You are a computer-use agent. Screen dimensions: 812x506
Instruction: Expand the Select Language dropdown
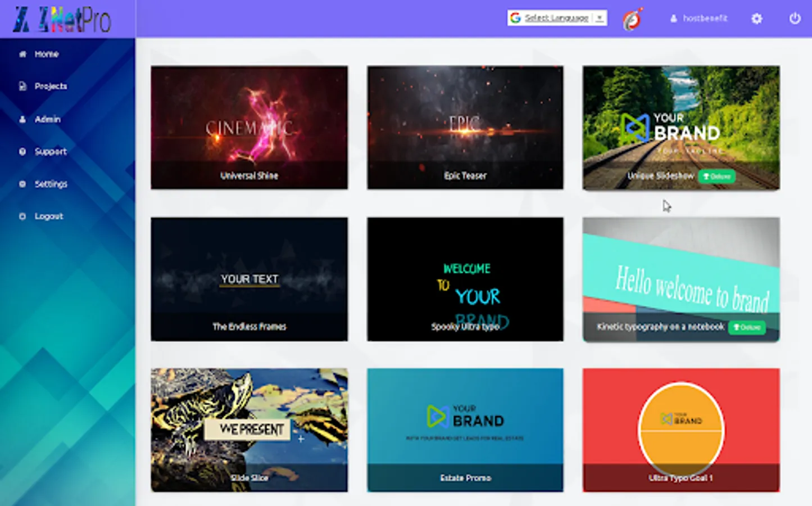point(557,18)
